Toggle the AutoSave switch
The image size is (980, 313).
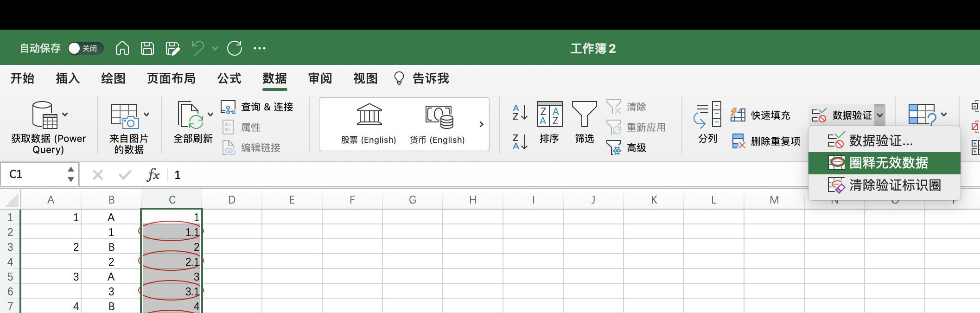pyautogui.click(x=85, y=48)
